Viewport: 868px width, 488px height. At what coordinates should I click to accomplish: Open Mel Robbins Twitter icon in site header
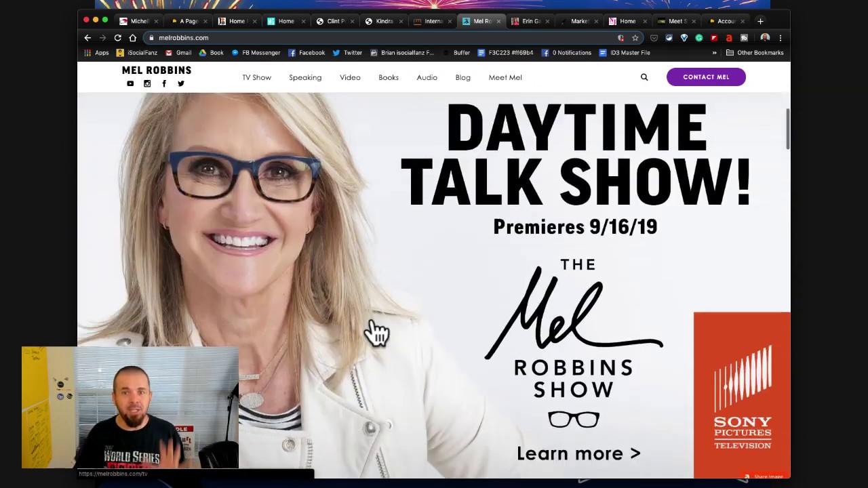point(181,83)
